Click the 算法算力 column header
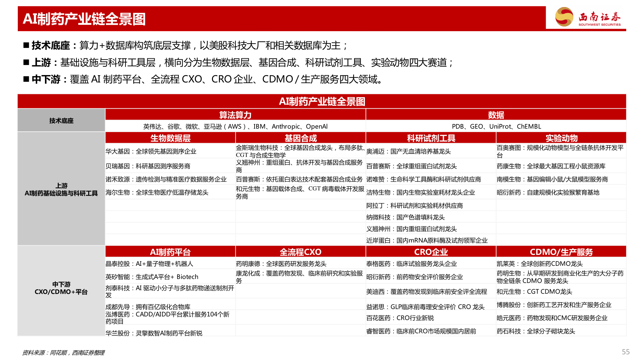644x362 pixels. [235, 115]
